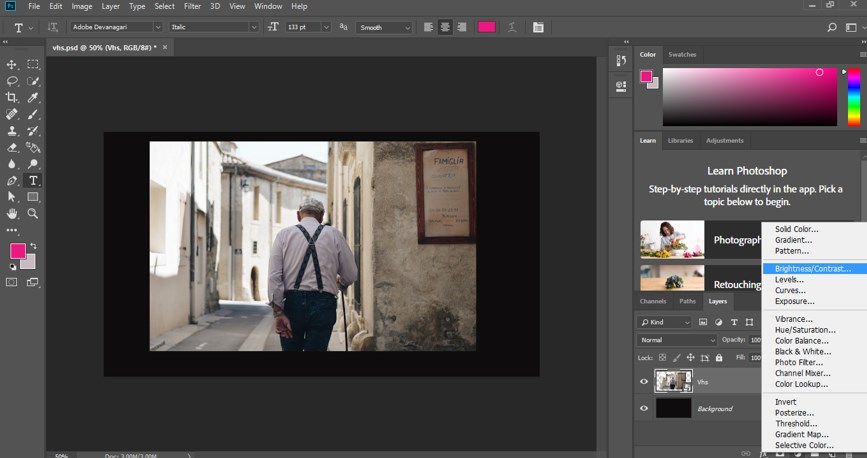Viewport: 867px width, 458px height.
Task: Select the Lasso tool
Action: (x=12, y=81)
